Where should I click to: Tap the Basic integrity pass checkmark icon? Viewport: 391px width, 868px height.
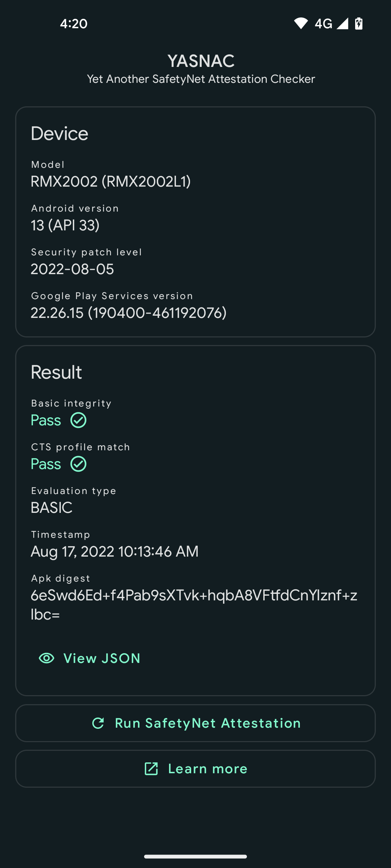[78, 420]
